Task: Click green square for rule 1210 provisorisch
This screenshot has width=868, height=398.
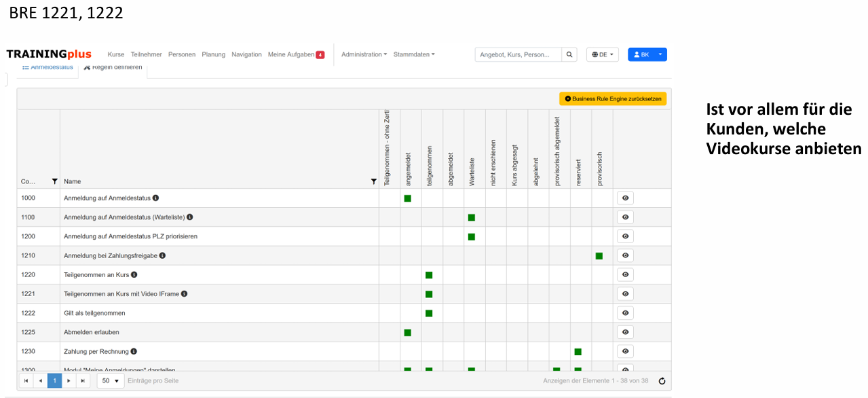Action: click(x=599, y=256)
